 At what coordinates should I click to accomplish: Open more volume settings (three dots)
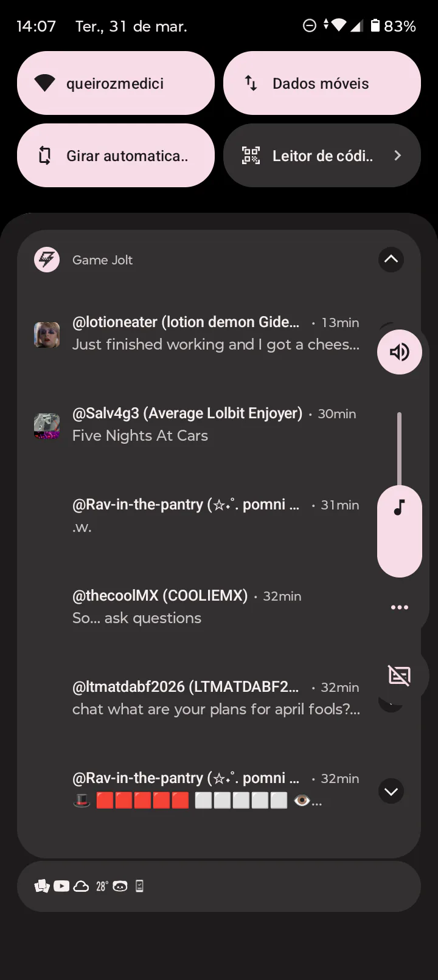tap(399, 607)
